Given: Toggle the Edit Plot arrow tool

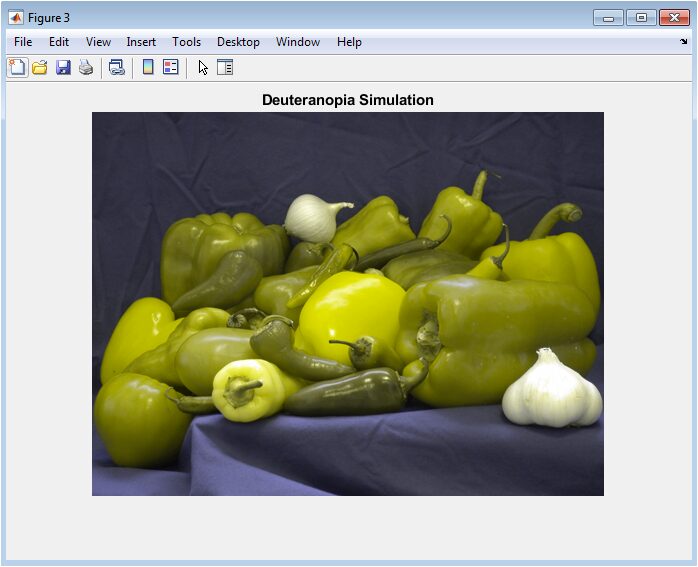Looking at the screenshot, I should click(x=202, y=68).
